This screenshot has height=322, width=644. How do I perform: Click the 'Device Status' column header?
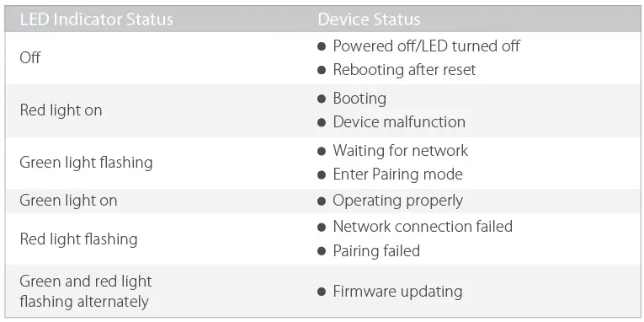(x=369, y=19)
